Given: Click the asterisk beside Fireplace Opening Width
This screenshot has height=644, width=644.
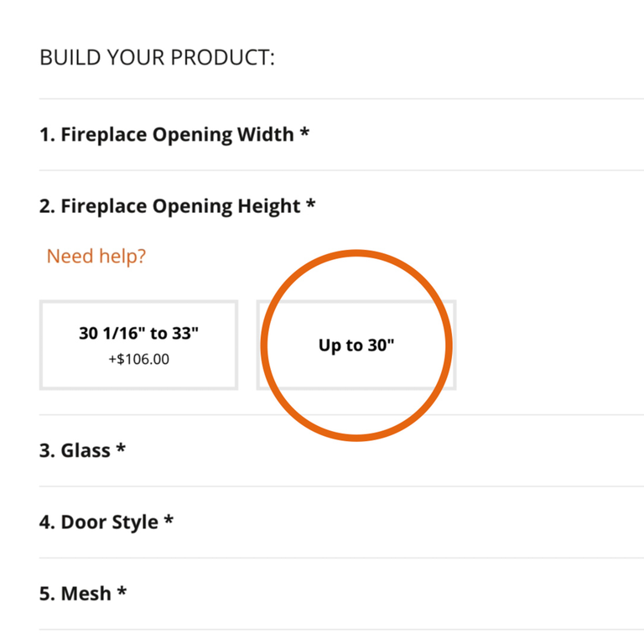Looking at the screenshot, I should 304,134.
